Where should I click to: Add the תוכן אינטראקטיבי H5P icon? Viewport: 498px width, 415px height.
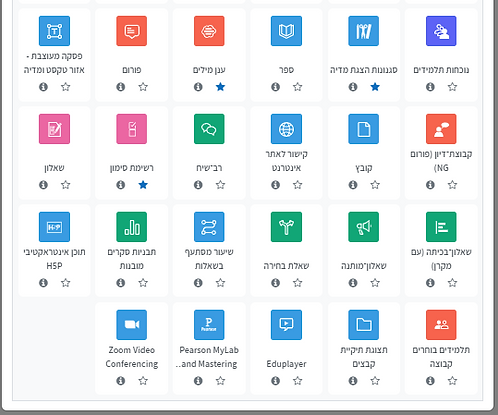pos(54,227)
